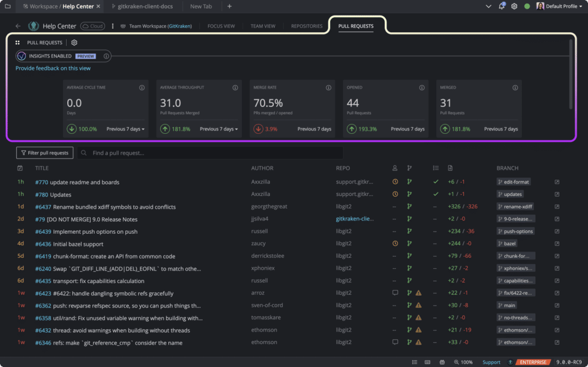Click the warning icon on #6423 row
Viewport: 588px width, 367px height.
coord(419,293)
